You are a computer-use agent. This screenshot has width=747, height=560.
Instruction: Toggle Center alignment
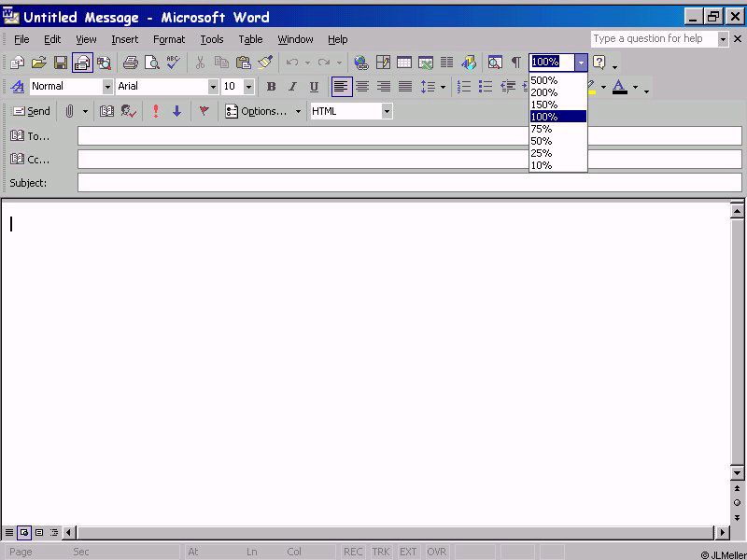click(362, 87)
